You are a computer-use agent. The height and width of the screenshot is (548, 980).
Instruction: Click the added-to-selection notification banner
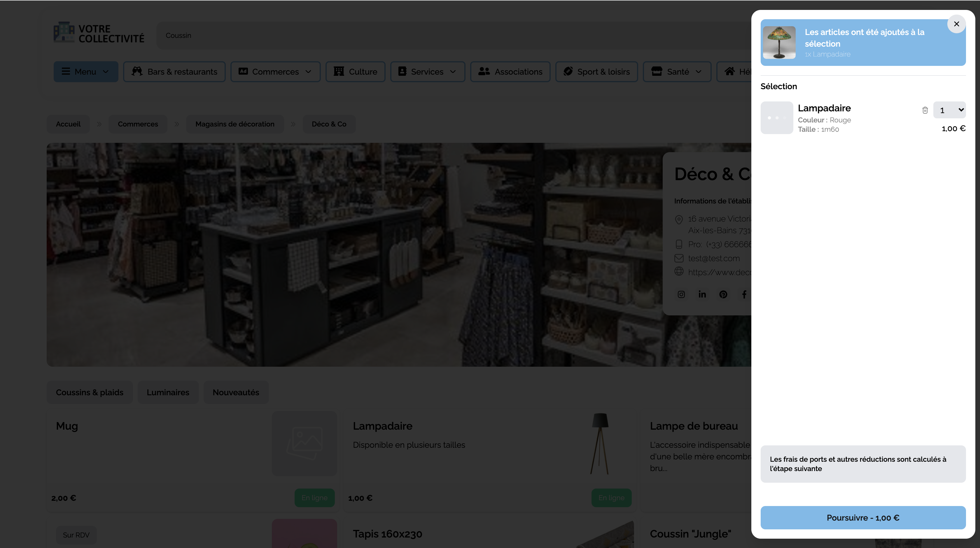(863, 42)
